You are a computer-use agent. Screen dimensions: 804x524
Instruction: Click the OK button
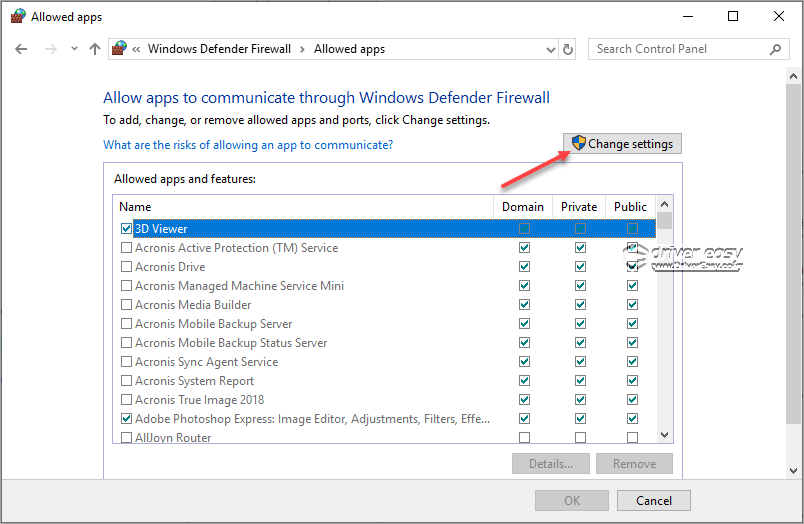pyautogui.click(x=572, y=500)
